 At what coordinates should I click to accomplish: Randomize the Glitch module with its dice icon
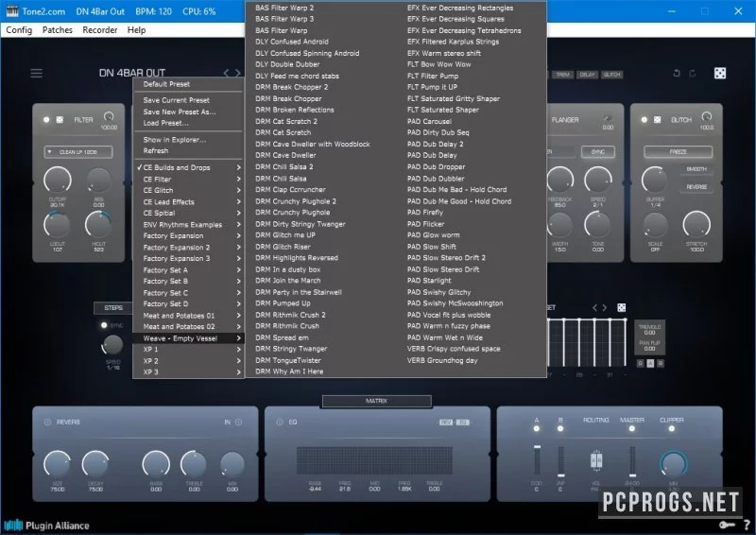657,119
